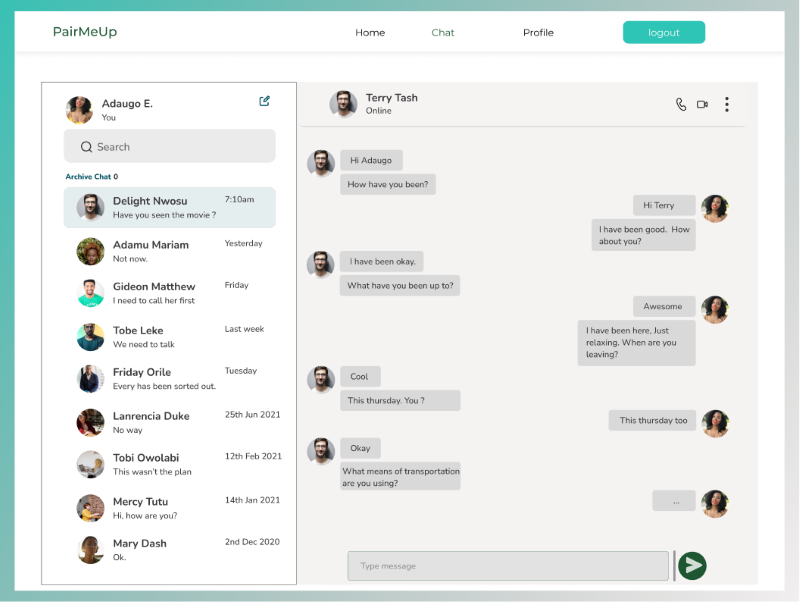
Task: Click 'What have you been up to?' message
Action: 400,285
